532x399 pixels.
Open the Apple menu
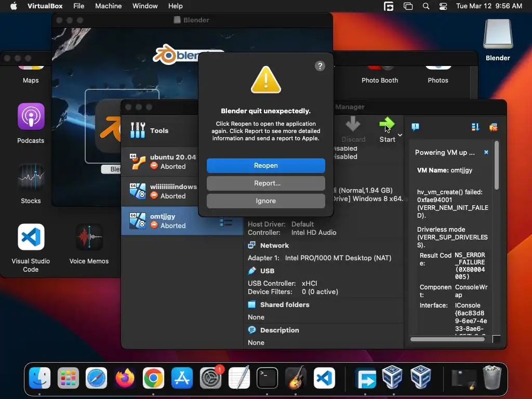[x=14, y=6]
